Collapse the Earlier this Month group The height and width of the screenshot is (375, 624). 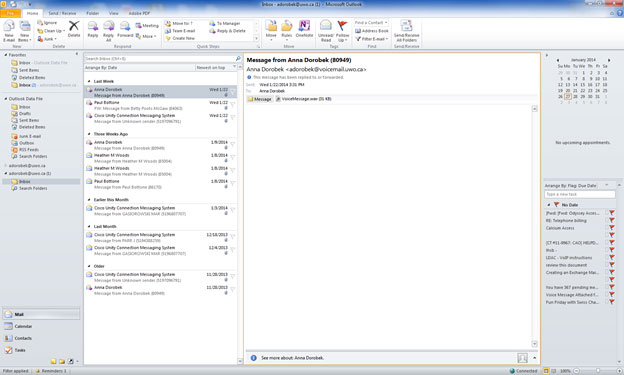point(89,200)
